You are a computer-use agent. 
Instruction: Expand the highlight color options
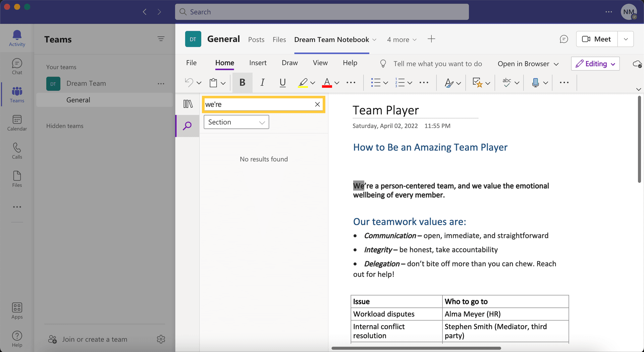(x=312, y=82)
